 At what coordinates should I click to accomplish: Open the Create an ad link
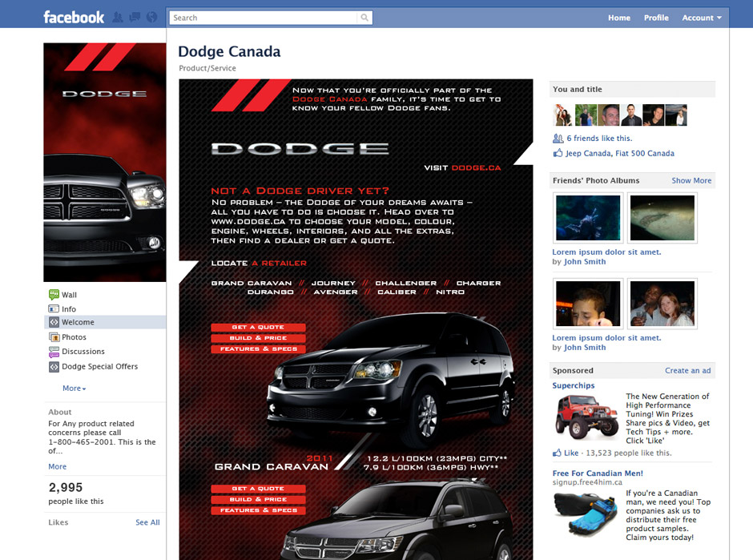687,370
